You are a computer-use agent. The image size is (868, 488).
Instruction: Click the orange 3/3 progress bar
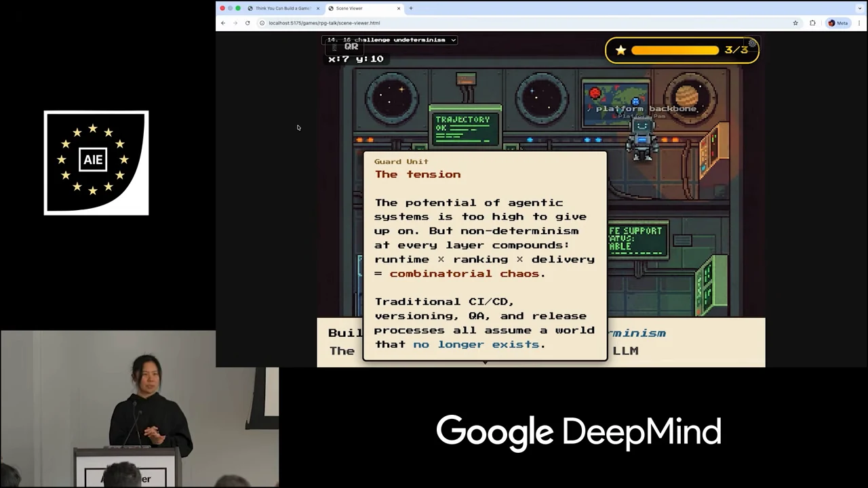675,50
